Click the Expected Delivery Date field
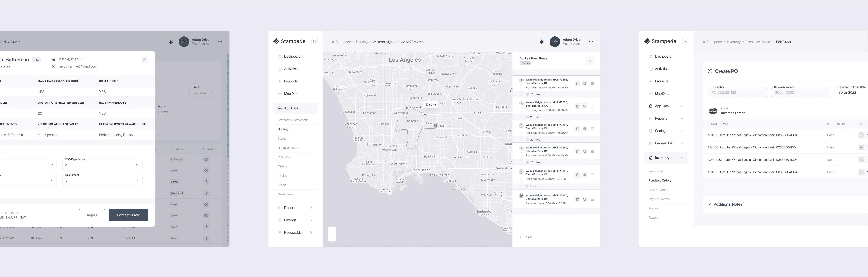 [852, 92]
